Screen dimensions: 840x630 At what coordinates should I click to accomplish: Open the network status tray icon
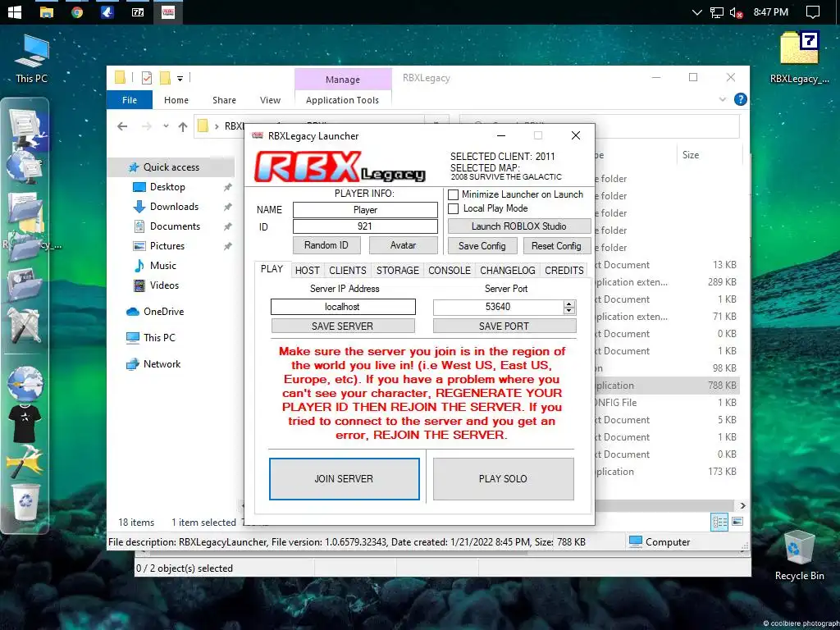[x=717, y=11]
